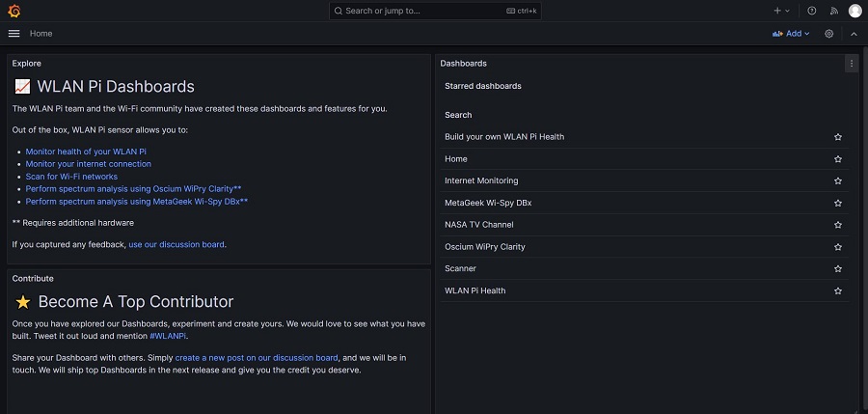Open Monitor your internet connection link

88,164
